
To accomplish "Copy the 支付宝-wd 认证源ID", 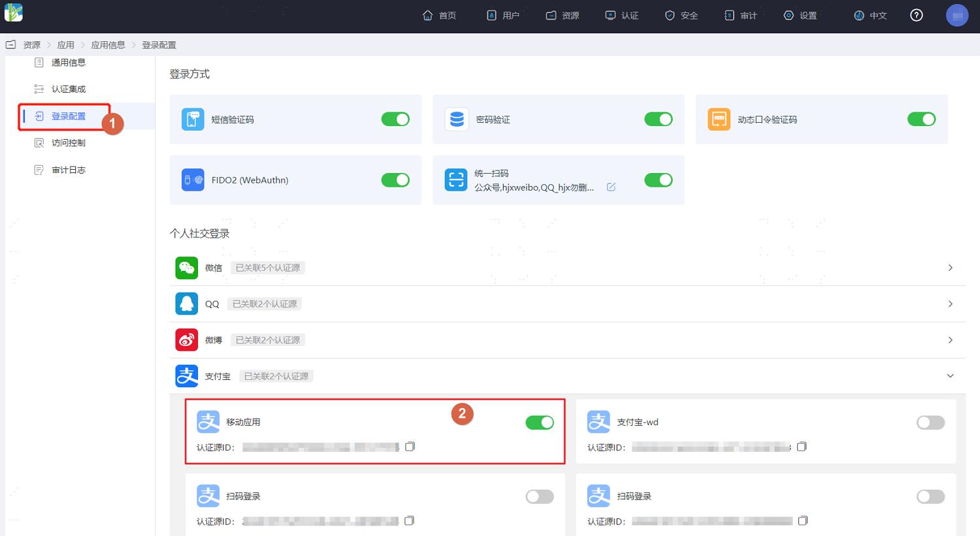I will coord(802,447).
